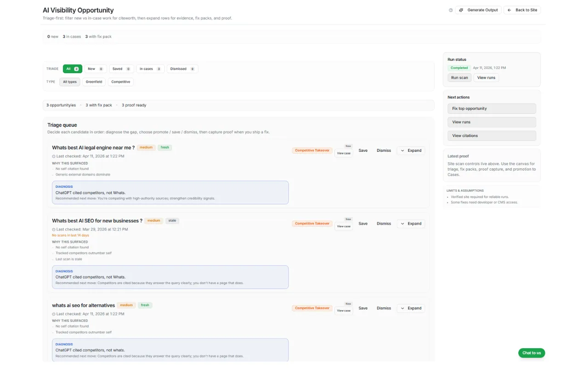
Task: Filter by Greenfield type
Action: coord(94,82)
